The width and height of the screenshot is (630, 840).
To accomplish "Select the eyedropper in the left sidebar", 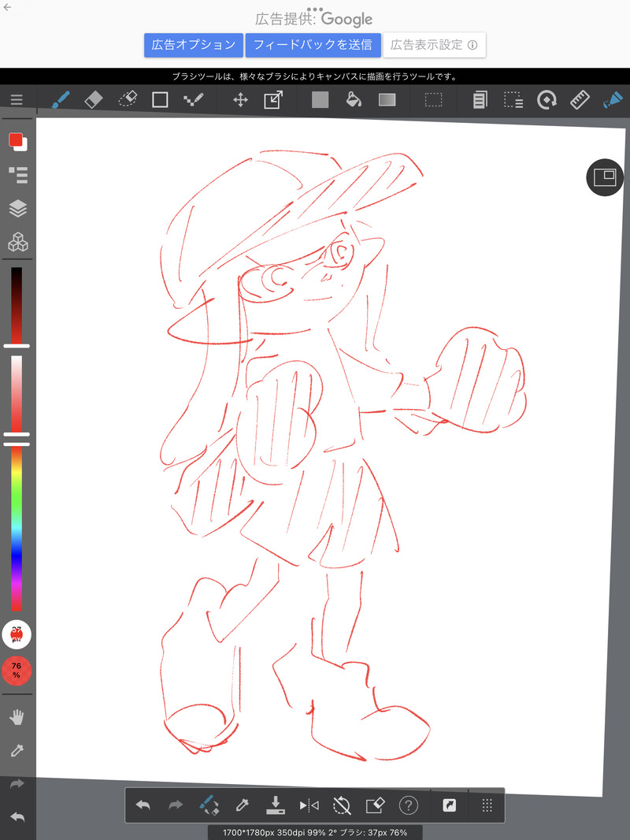I will click(17, 750).
